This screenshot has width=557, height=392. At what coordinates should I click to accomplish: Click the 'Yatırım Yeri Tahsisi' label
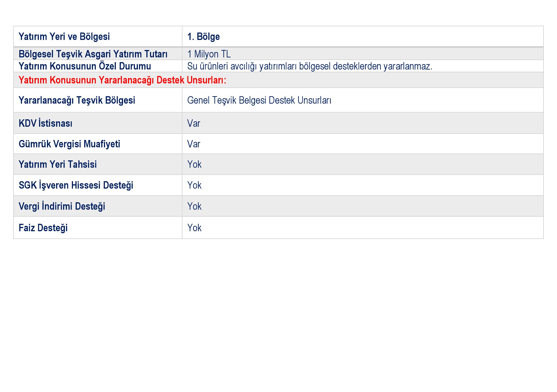pos(57,164)
